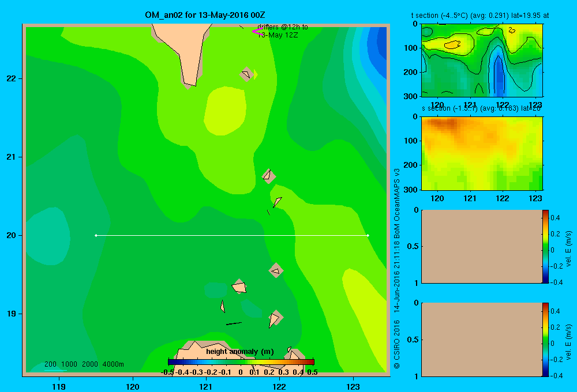Click the upper empty velocity section panel
The width and height of the screenshot is (577, 392).
tap(482, 246)
